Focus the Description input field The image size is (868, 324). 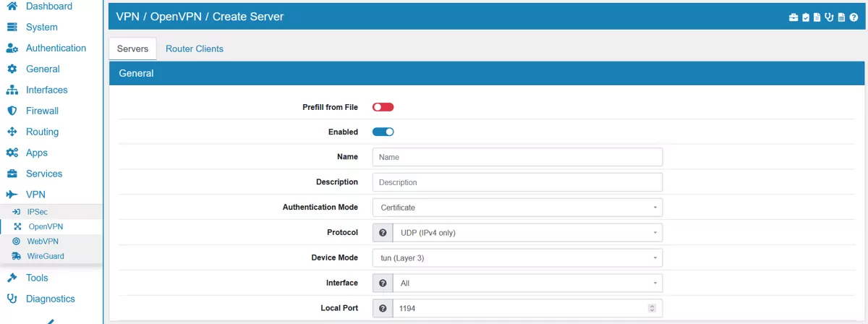pos(517,182)
